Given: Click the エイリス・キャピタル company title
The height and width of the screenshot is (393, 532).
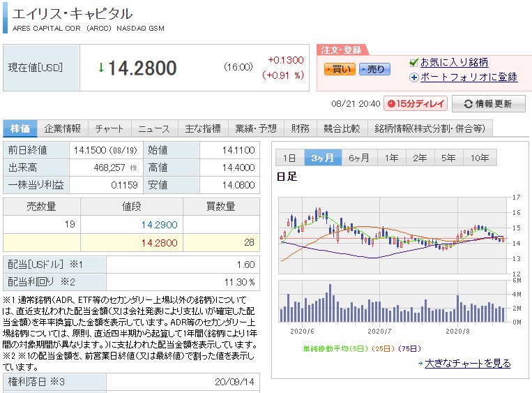Looking at the screenshot, I should click(73, 13).
